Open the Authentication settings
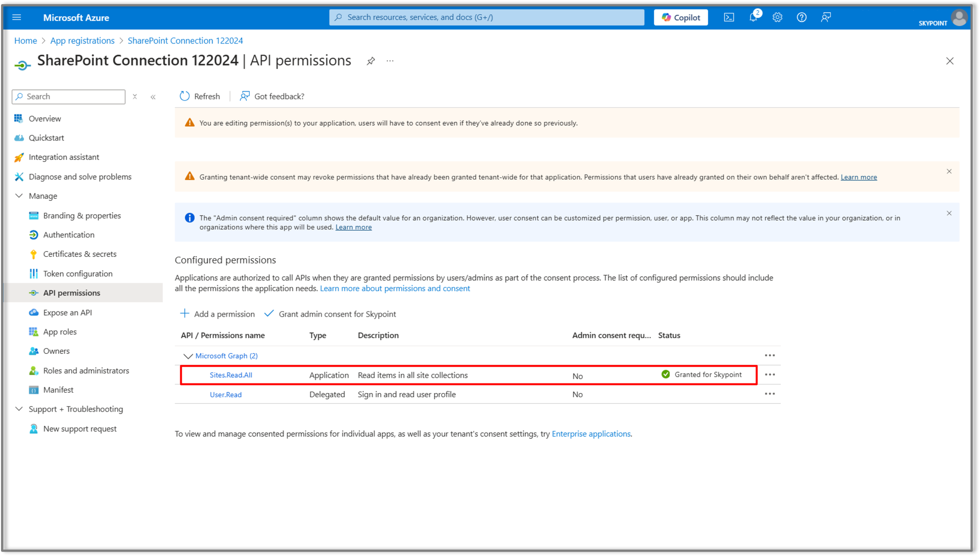Image resolution: width=980 pixels, height=556 pixels. click(68, 234)
